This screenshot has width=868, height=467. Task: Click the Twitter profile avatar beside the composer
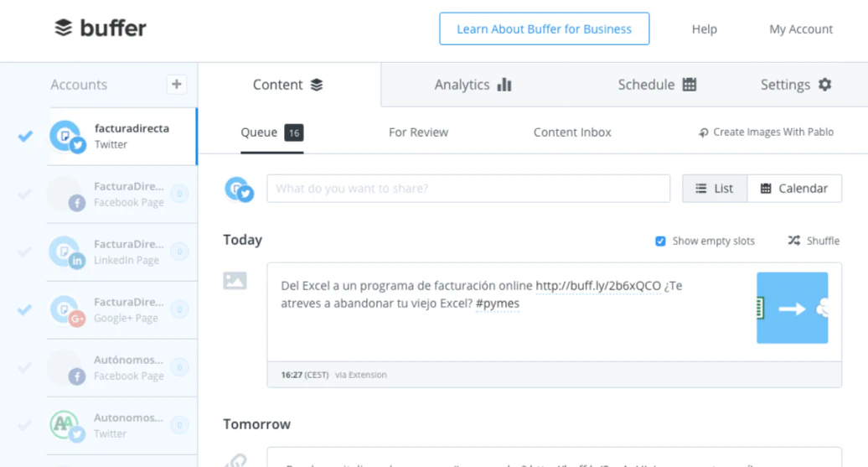coord(239,189)
